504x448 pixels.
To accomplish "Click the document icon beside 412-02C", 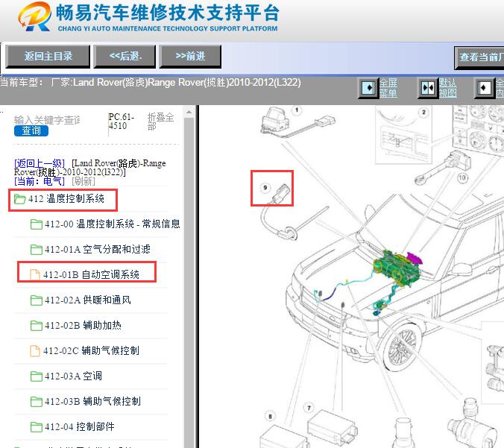I will pyautogui.click(x=35, y=351).
